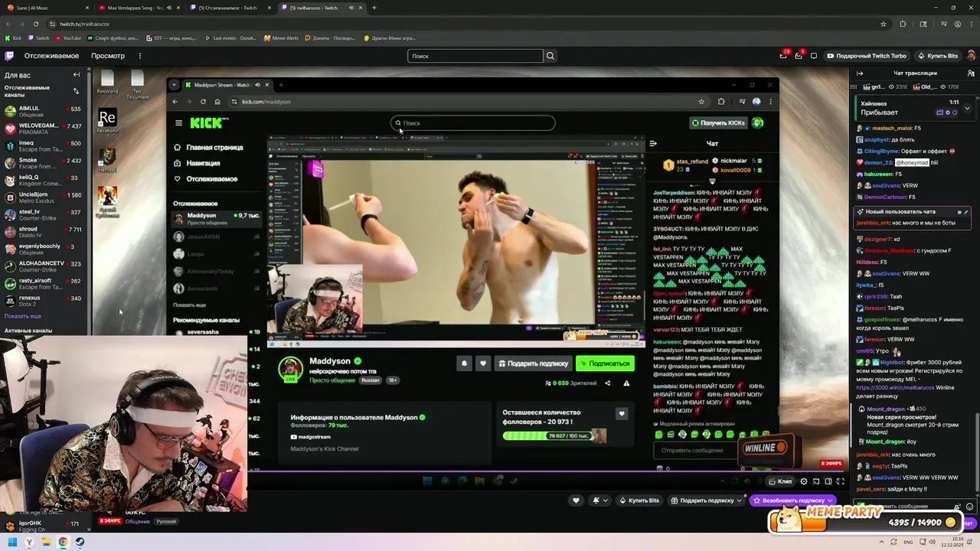Open Chrome from the taskbar
The height and width of the screenshot is (551, 980).
coord(63,542)
